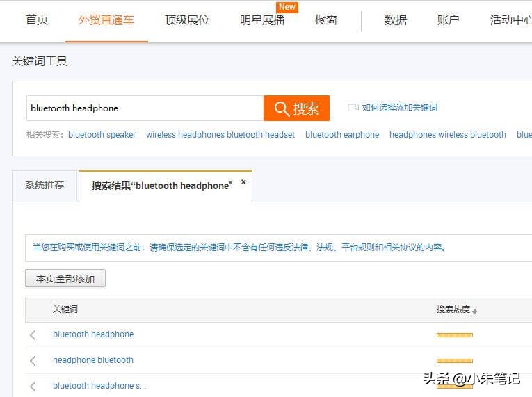Image resolution: width=532 pixels, height=397 pixels.
Task: Open the 首页 navigation tab
Action: click(37, 19)
